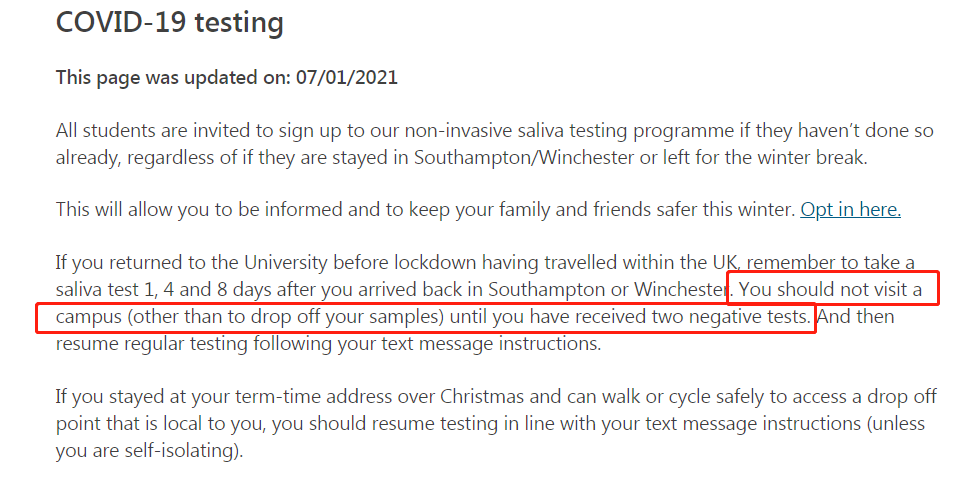The height and width of the screenshot is (497, 958).
Task: Click the updated date "07/01/2021"
Action: point(346,77)
